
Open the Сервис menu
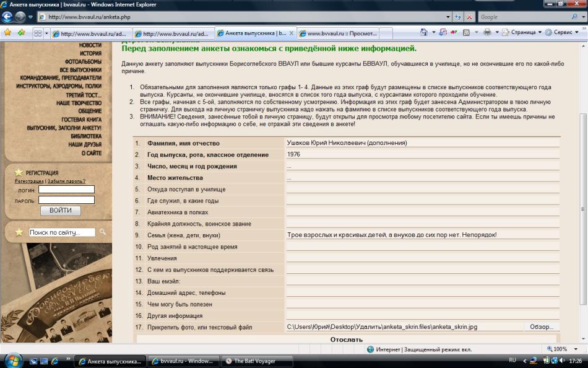pos(562,32)
